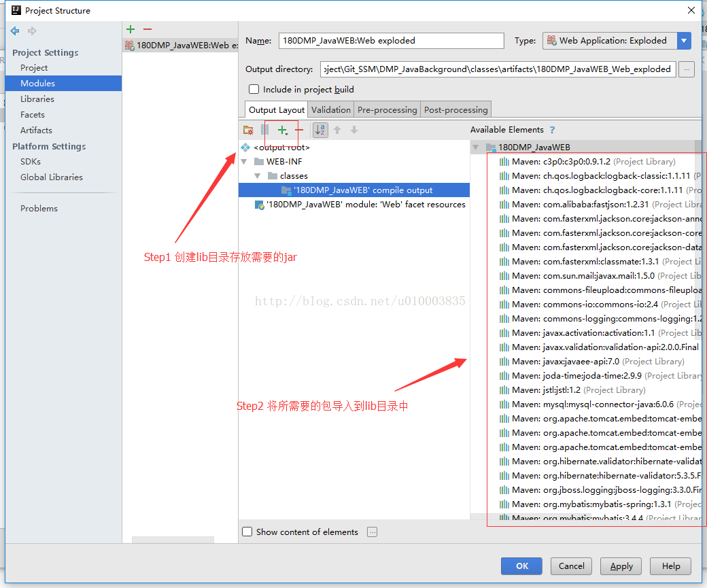
Task: Close the Project Structure dialog
Action: click(x=691, y=10)
